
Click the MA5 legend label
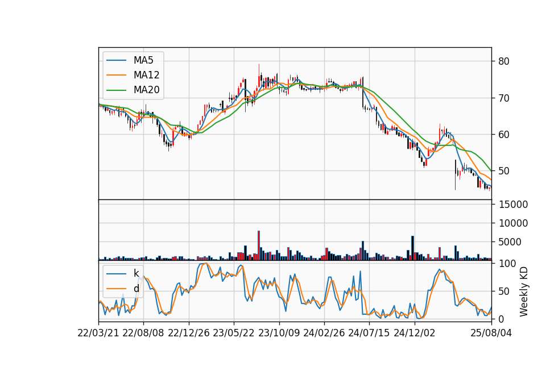pos(143,60)
